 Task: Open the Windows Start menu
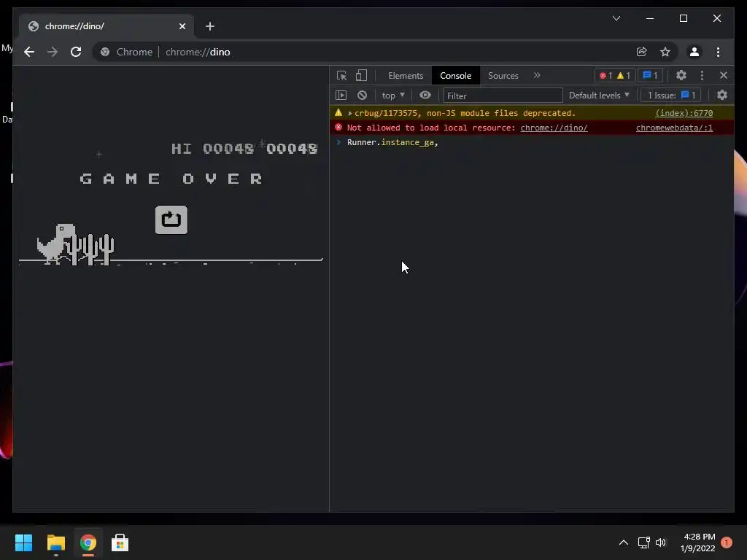point(23,542)
